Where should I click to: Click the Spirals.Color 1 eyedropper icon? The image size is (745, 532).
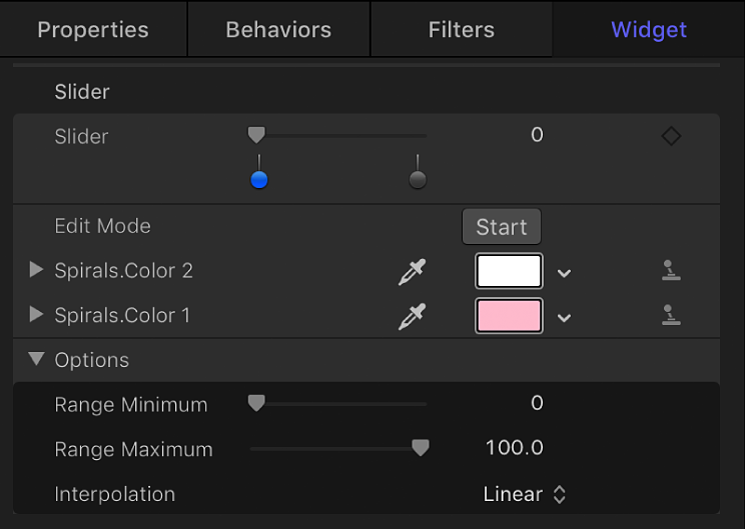[412, 316]
